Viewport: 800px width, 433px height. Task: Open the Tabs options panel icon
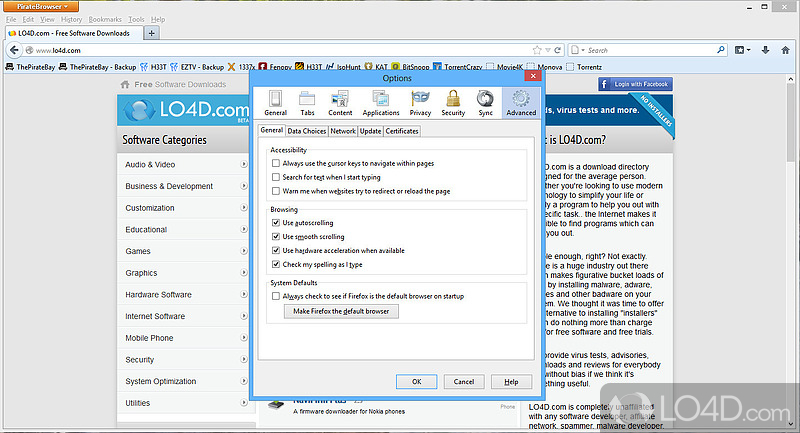click(307, 103)
